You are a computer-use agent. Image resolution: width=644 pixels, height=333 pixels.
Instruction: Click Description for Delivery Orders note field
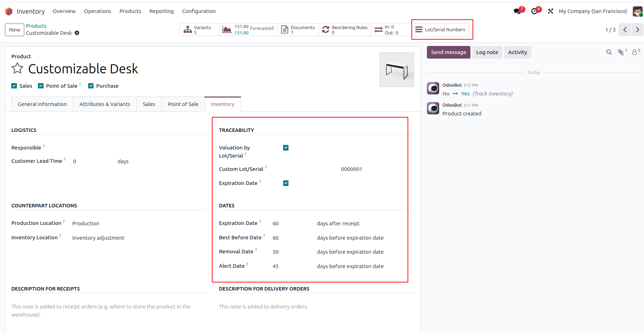pos(317,307)
